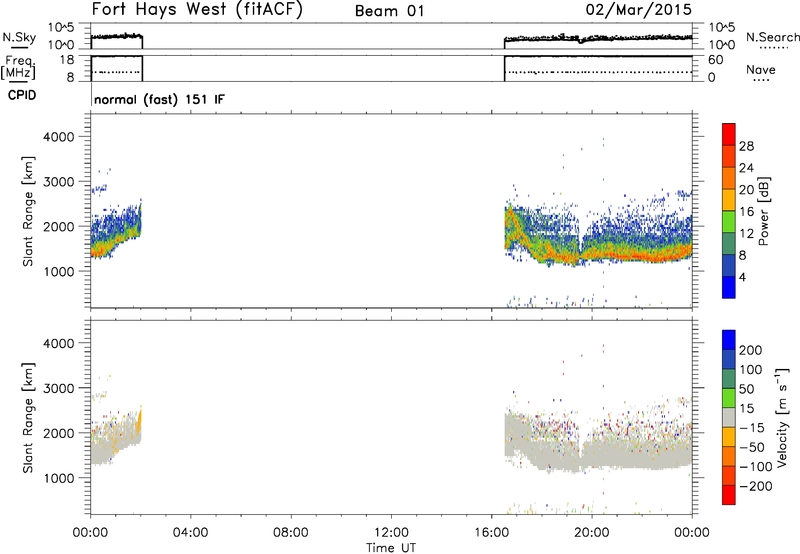This screenshot has height=554, width=800.
Task: Click the 'Time UT' axis title
Action: 391,548
